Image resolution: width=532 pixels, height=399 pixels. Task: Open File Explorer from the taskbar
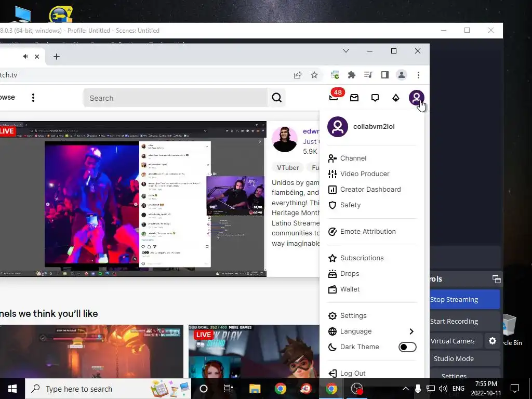255,389
